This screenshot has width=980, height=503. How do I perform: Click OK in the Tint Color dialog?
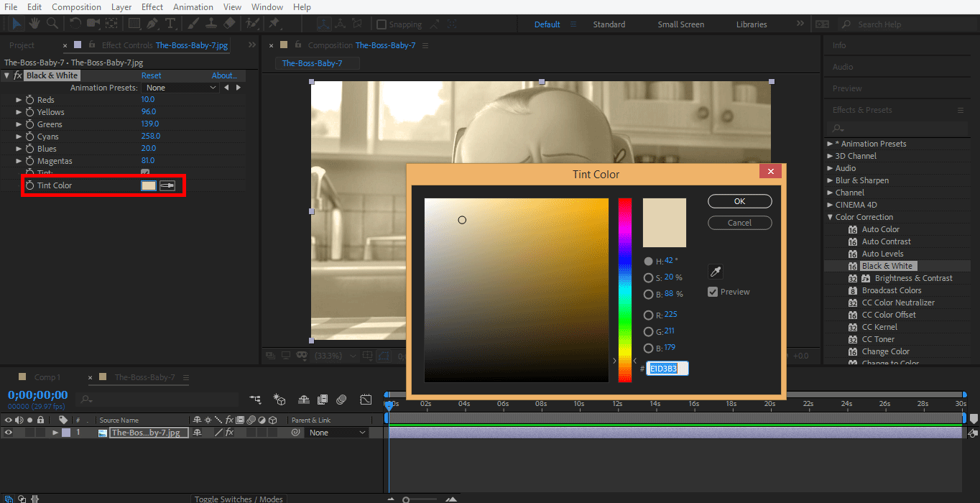click(x=739, y=201)
